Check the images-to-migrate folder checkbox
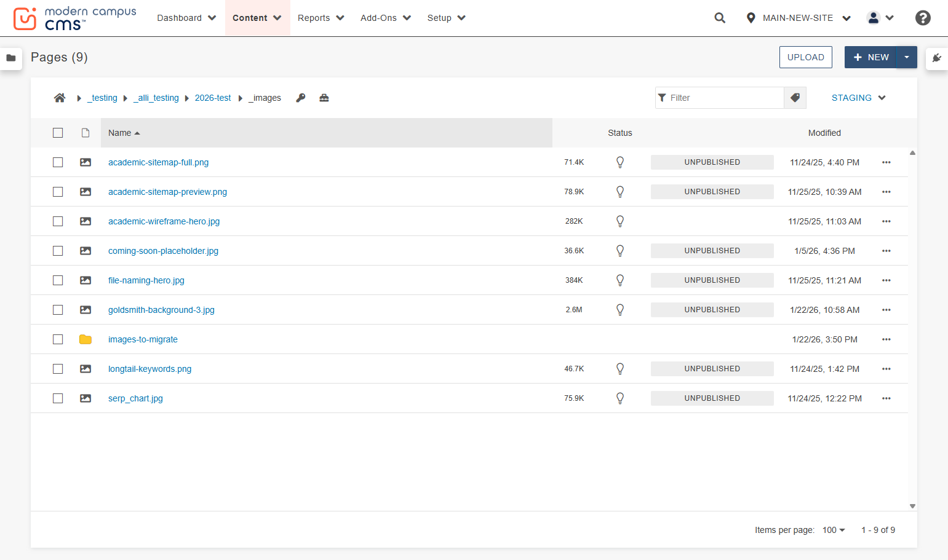Viewport: 948px width, 560px height. tap(58, 339)
